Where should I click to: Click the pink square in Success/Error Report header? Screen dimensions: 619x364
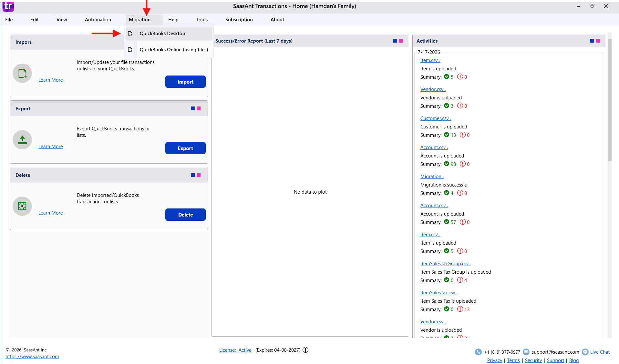pos(401,41)
